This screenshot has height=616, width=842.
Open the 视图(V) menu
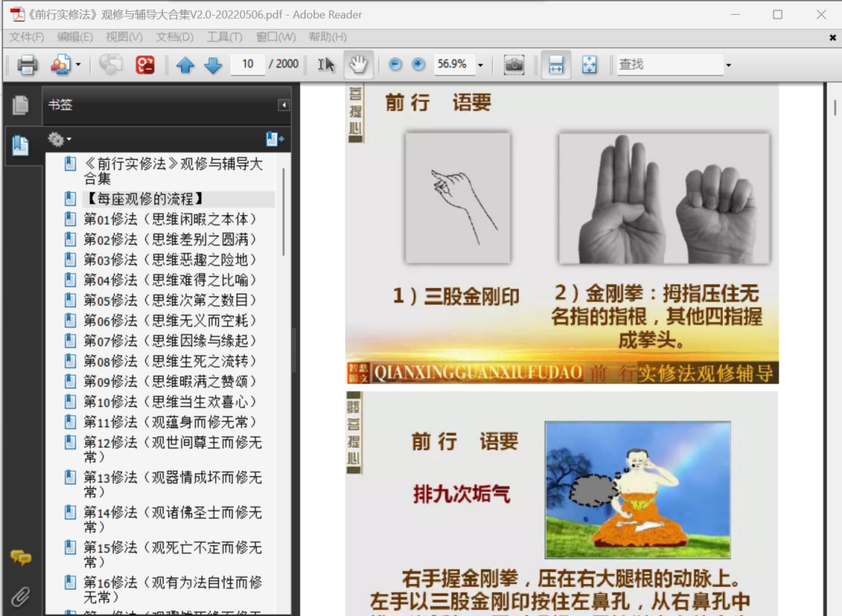(x=124, y=37)
